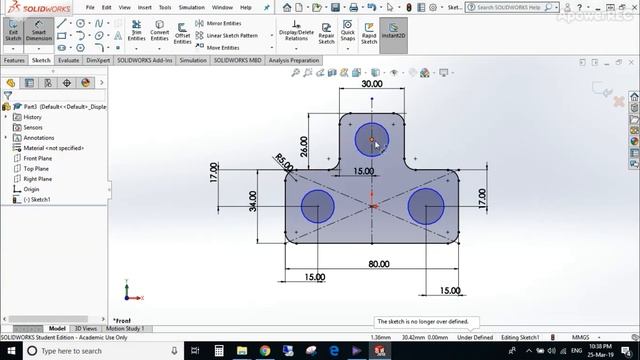Open the PropertyManager tab
Screen dimensions: 640x360
coord(29,83)
